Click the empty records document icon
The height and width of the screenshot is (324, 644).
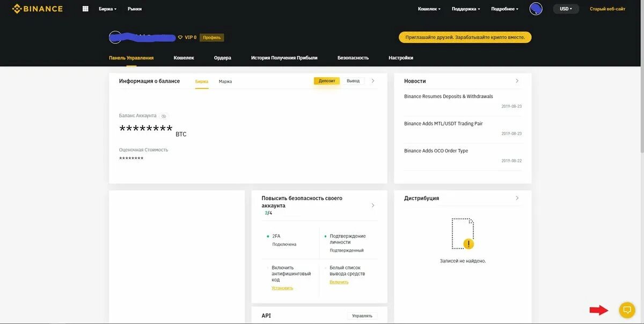[463, 234]
